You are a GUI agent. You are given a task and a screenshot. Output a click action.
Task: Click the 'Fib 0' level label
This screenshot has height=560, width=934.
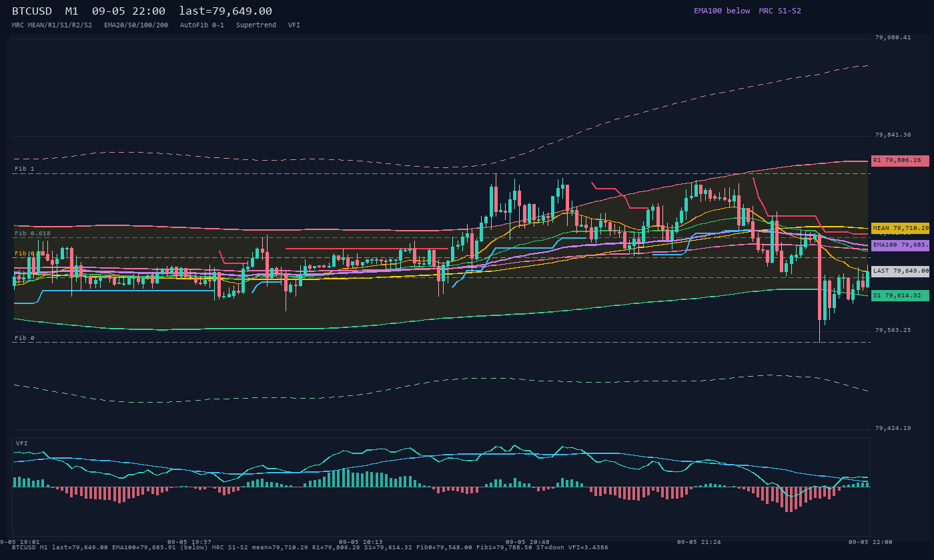25,338
